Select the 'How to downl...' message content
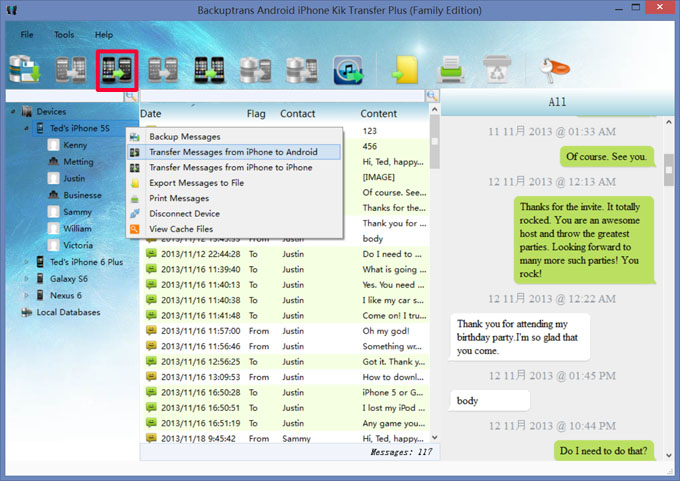Viewport: 680px width, 481px height. point(393,377)
